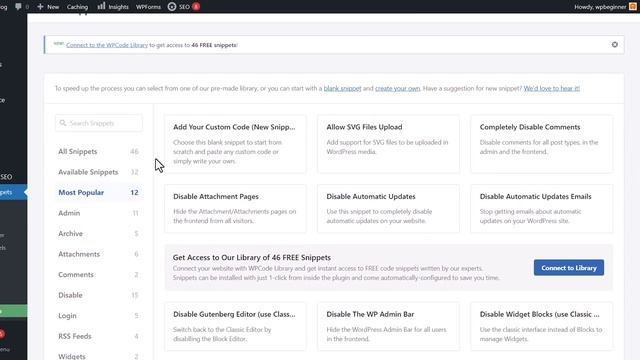The image size is (640, 360).
Task: Click the search magnifier icon
Action: (x=63, y=123)
